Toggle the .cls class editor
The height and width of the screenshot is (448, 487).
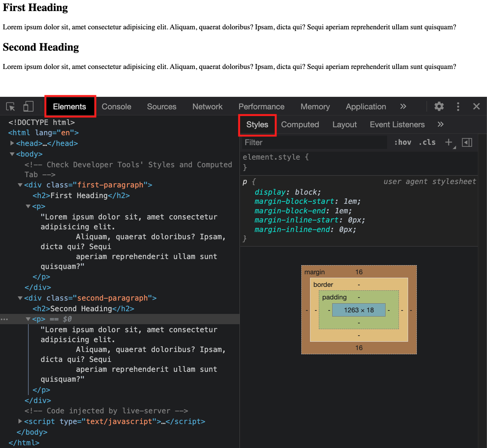[x=427, y=142]
